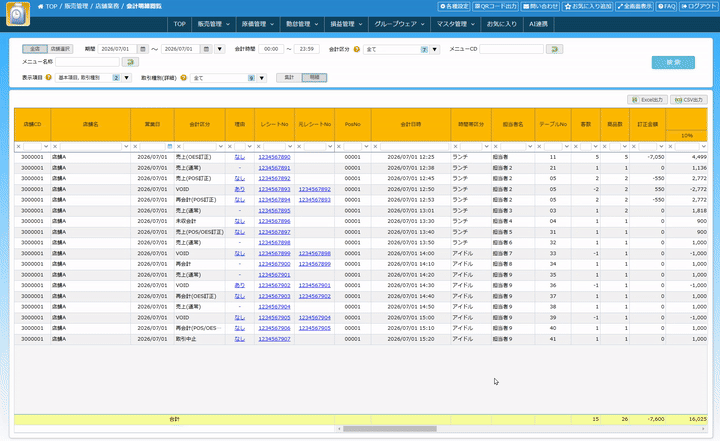Open the 損益管理 menu
The height and width of the screenshot is (441, 720).
[346, 24]
